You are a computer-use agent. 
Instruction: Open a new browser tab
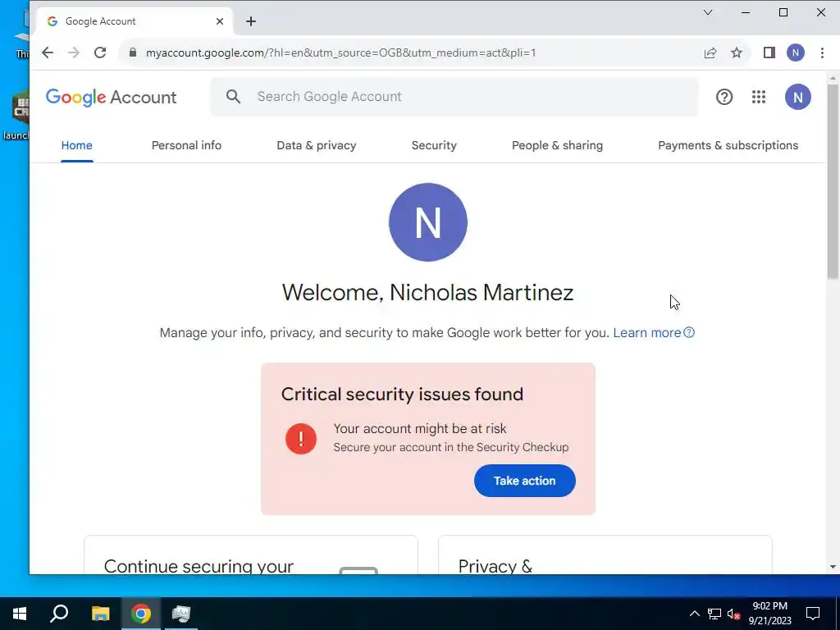(x=251, y=21)
